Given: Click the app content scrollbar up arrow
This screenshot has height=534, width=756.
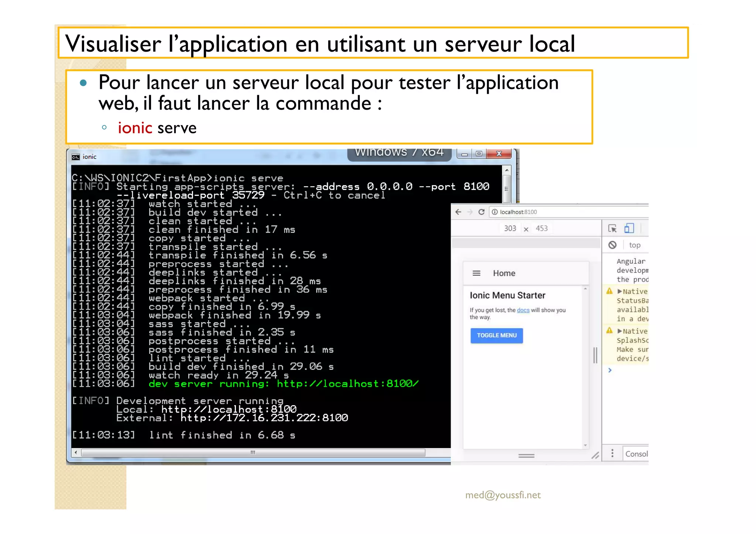Looking at the screenshot, I should tap(585, 289).
